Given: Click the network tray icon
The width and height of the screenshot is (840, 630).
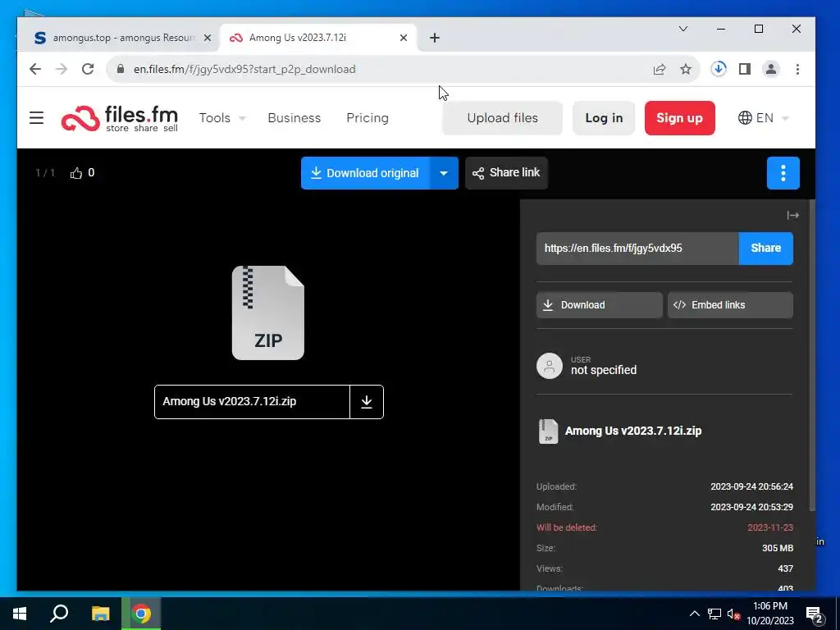Looking at the screenshot, I should (x=714, y=614).
